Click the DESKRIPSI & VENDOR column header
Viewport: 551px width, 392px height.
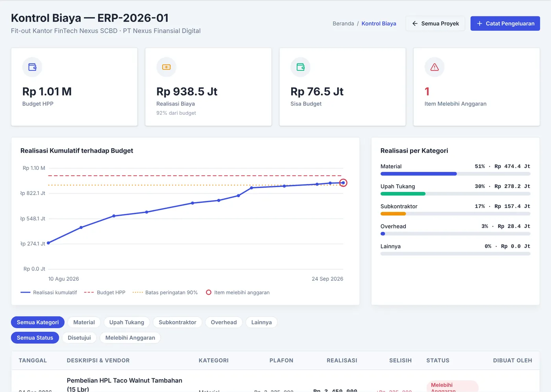[x=98, y=361]
